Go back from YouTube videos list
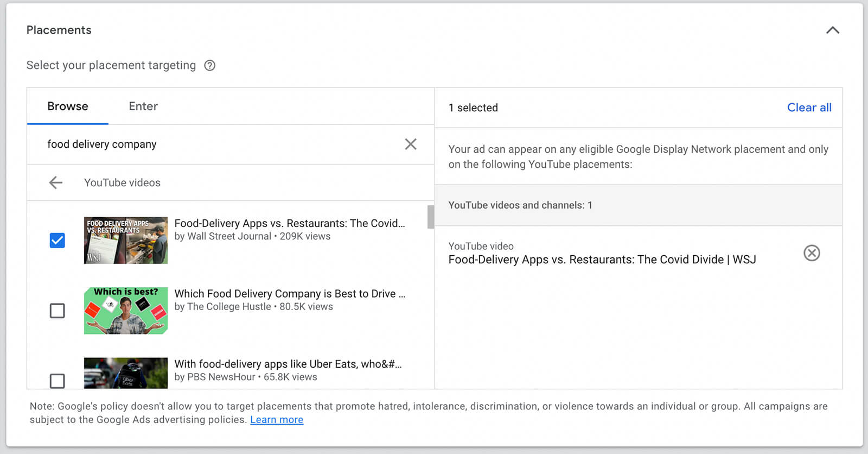The height and width of the screenshot is (454, 868). pyautogui.click(x=56, y=183)
